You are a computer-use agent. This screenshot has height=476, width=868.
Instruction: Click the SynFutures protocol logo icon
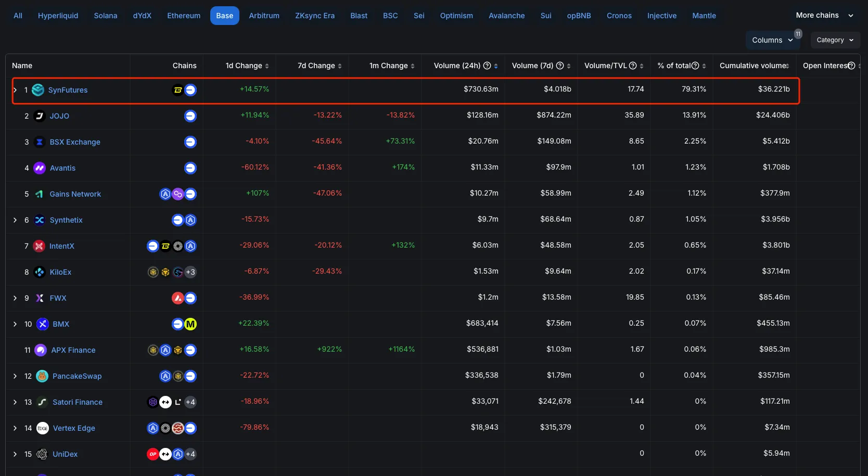tap(38, 90)
